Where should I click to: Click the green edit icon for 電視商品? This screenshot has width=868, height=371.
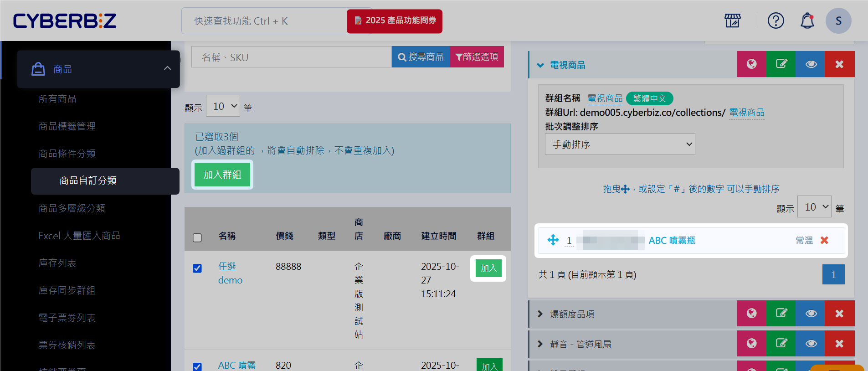pos(781,64)
